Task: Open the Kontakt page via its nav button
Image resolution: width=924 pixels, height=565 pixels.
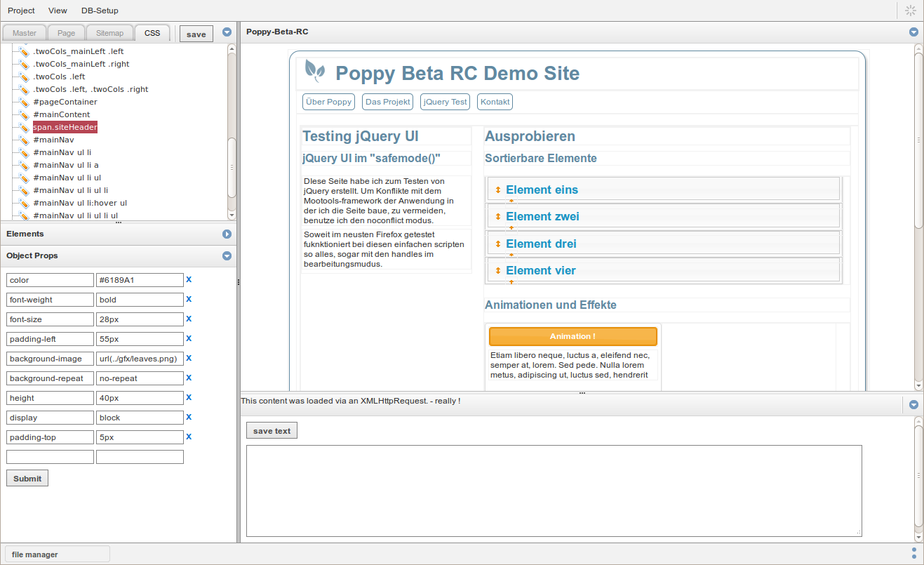Action: pos(494,101)
